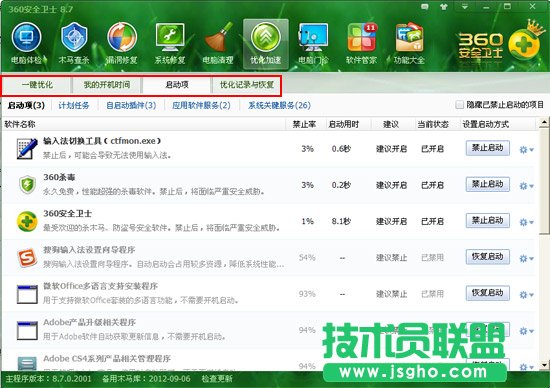
Task: Expand gear dropdown for 搜狗输入法 row
Action: pyautogui.click(x=526, y=259)
